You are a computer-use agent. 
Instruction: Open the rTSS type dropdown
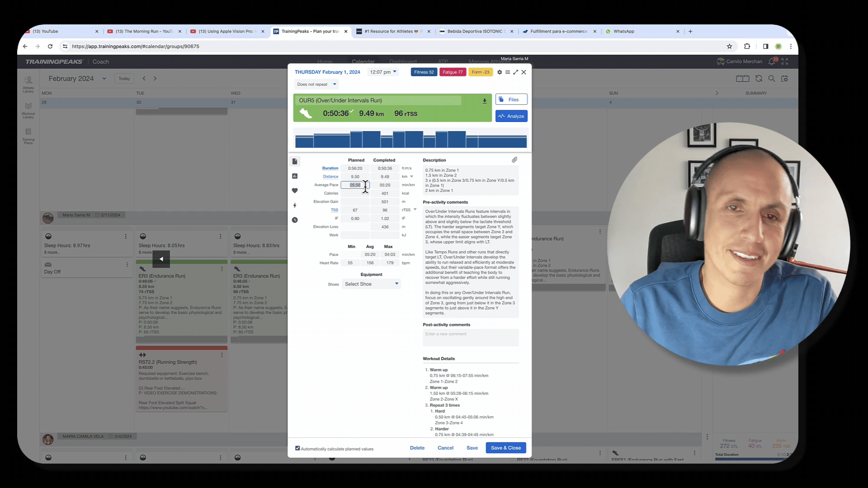pyautogui.click(x=415, y=210)
